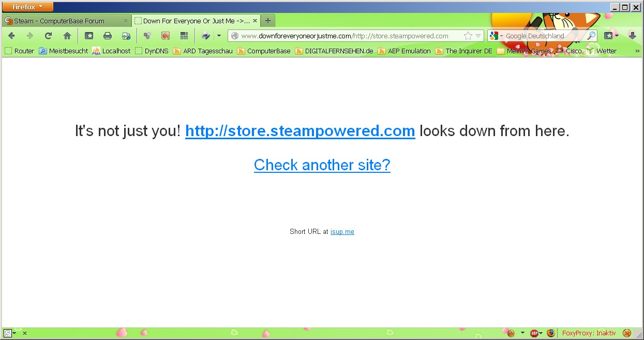Click the search magnifier icon
Viewport: 644px width, 340px height.
tap(591, 36)
